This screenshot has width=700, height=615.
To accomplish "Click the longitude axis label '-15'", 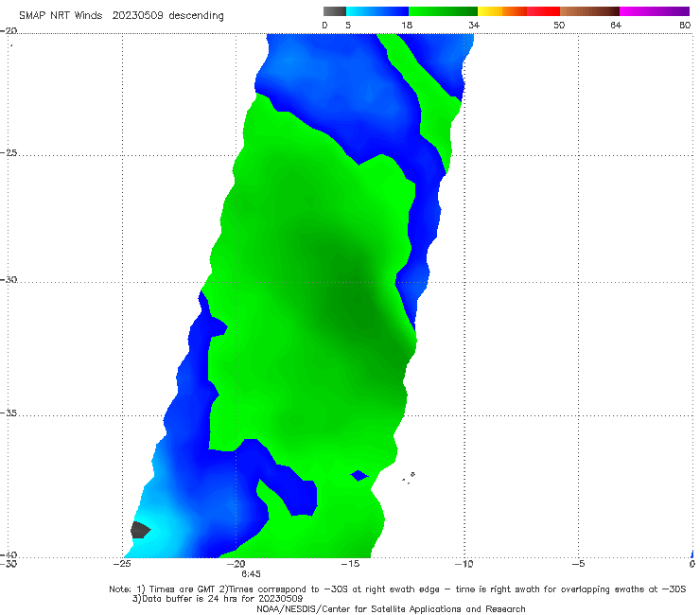I will point(350,564).
